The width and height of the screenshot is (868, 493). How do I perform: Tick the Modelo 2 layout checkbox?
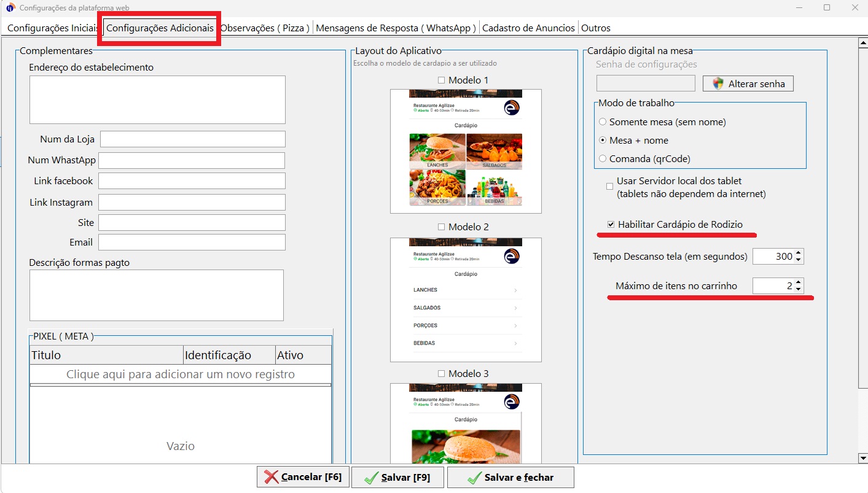(441, 227)
